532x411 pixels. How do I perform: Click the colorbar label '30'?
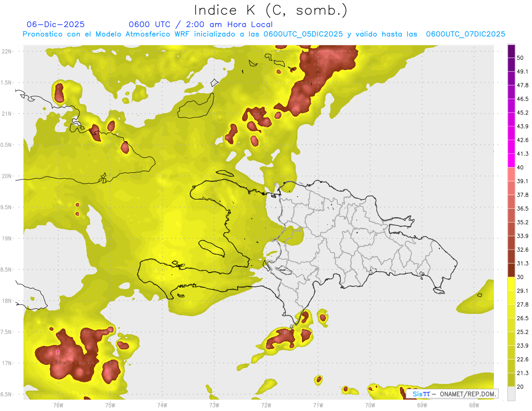tap(520, 277)
